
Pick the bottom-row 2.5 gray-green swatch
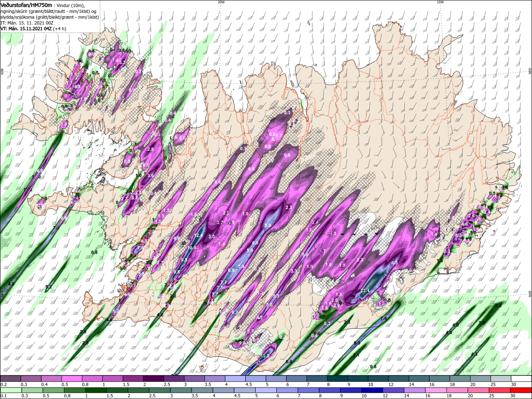[x=160, y=390]
